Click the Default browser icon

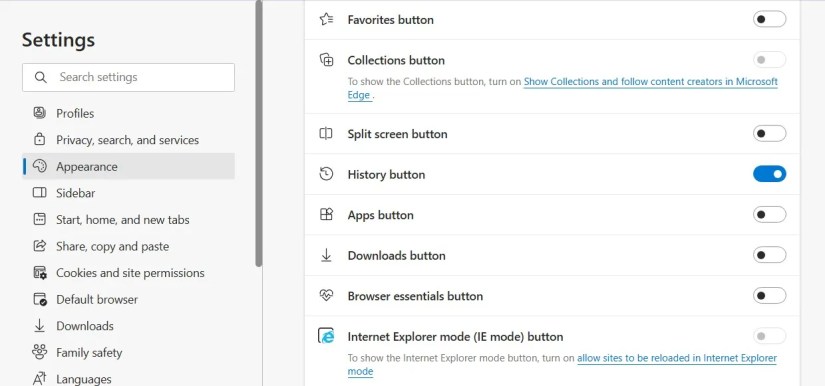click(x=40, y=299)
